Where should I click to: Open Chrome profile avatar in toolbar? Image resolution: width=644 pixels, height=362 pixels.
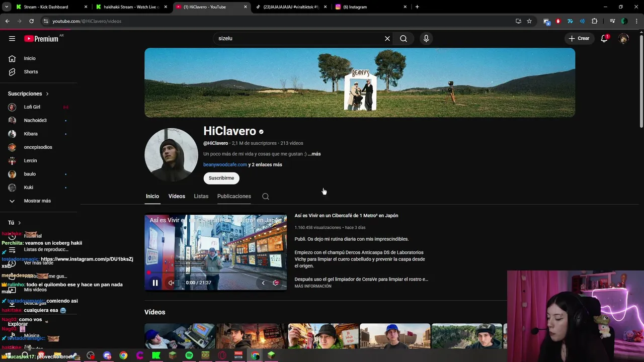(x=624, y=21)
